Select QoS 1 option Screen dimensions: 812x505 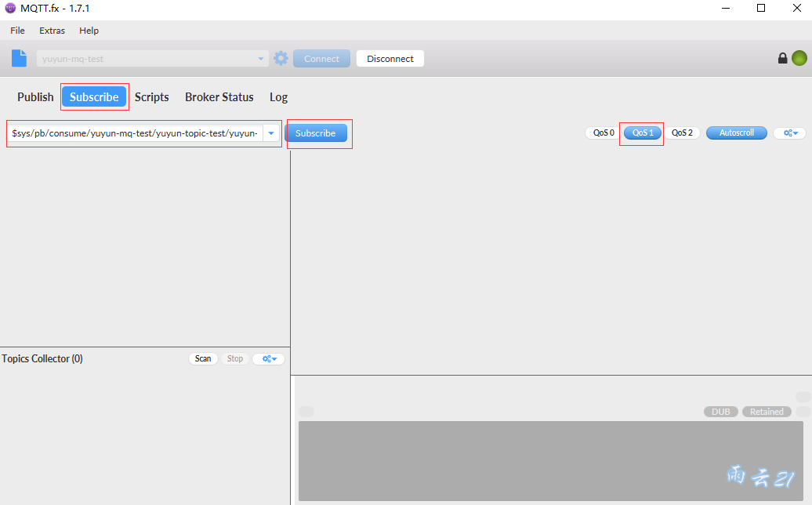point(642,133)
